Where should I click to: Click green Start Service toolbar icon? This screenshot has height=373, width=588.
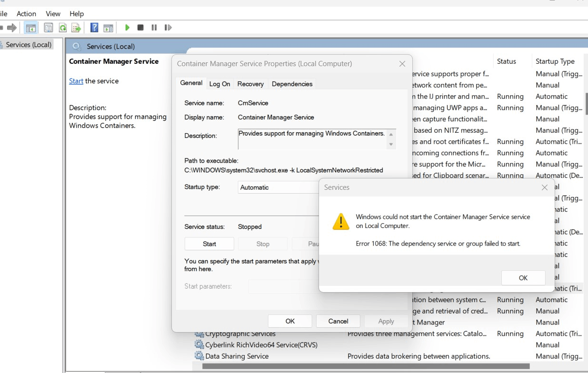point(127,28)
